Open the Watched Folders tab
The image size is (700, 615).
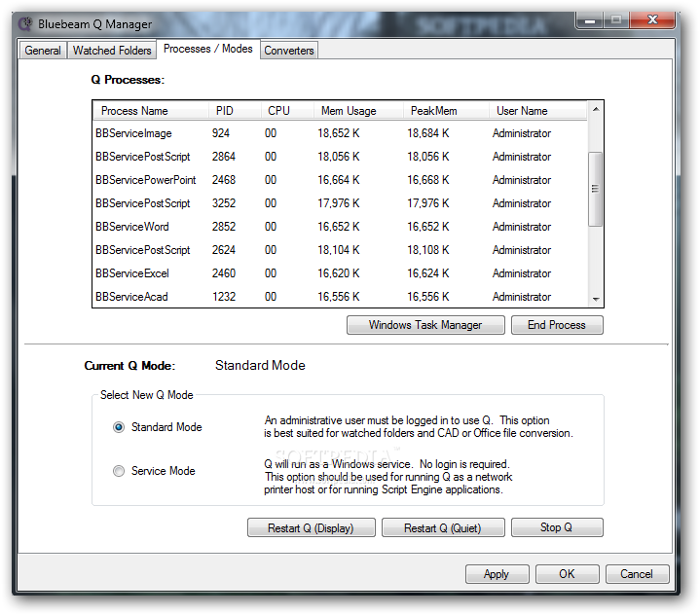[112, 51]
